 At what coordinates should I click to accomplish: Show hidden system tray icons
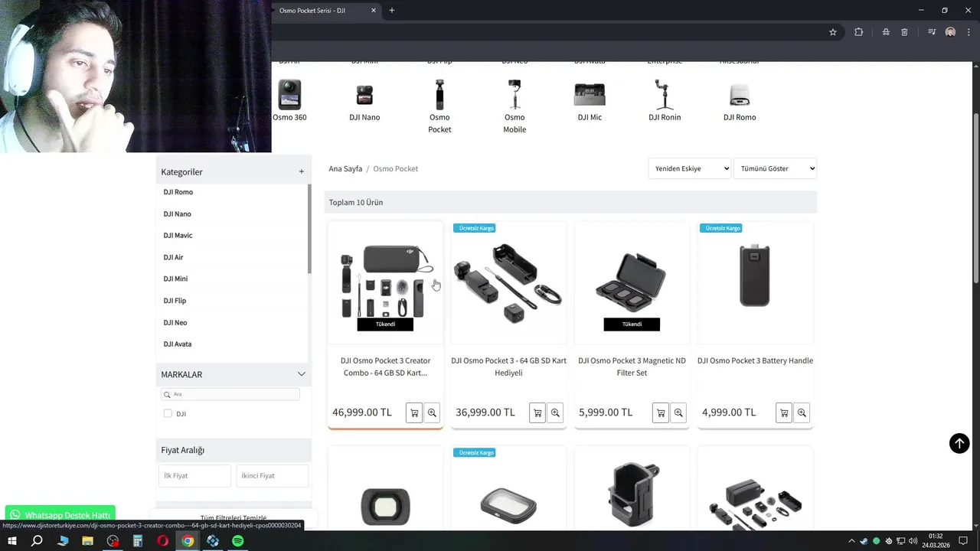pyautogui.click(x=852, y=541)
